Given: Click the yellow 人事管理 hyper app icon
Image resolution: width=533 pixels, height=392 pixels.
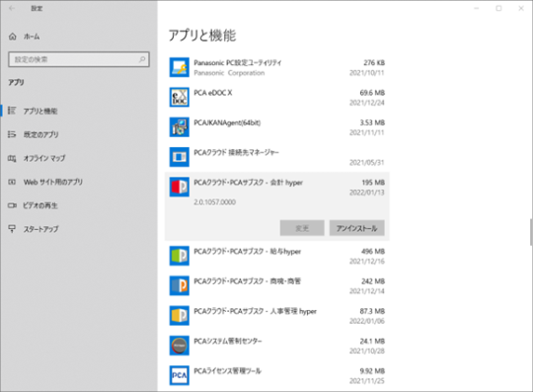Looking at the screenshot, I should point(179,316).
